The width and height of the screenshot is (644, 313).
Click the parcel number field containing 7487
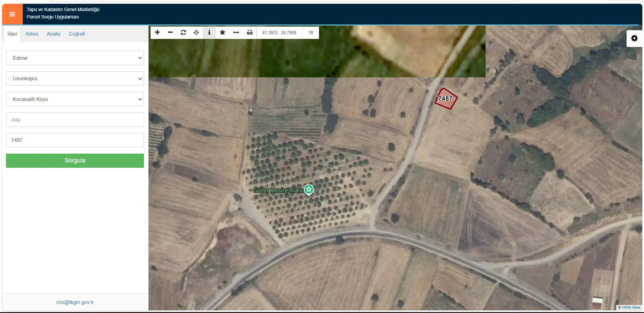75,140
